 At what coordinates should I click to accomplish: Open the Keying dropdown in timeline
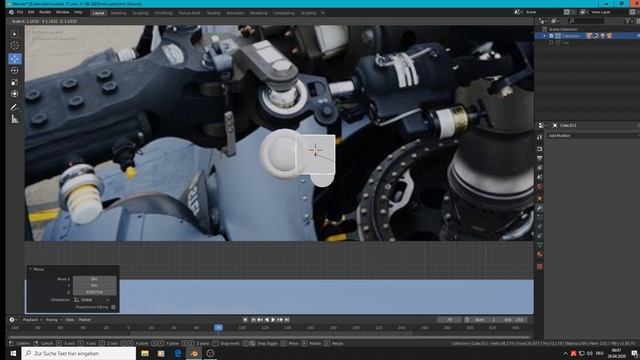[54, 320]
